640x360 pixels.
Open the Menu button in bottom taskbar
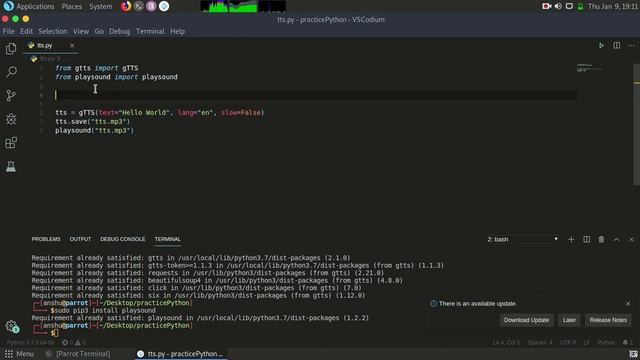pos(19,354)
